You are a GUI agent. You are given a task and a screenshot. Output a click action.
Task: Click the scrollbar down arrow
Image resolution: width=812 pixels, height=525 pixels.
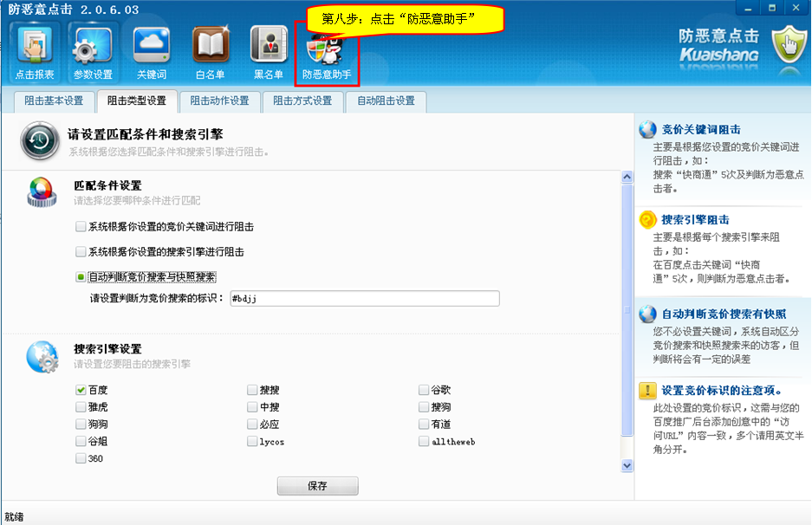pyautogui.click(x=627, y=465)
